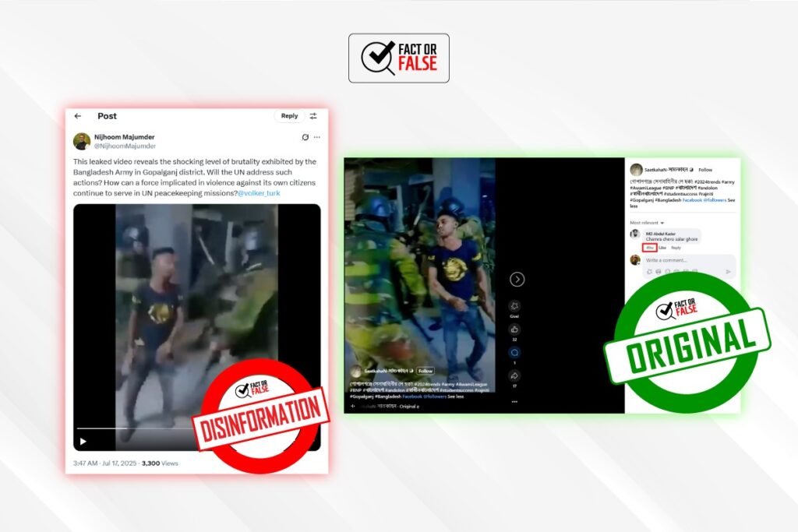The width and height of the screenshot is (798, 532).
Task: Open Nijhoom Majumder's profile avatar
Action: click(81, 141)
